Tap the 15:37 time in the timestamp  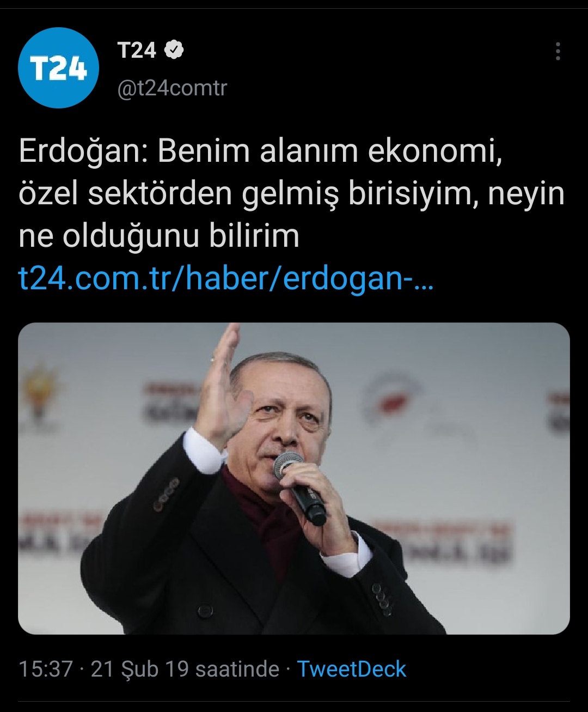(x=46, y=669)
